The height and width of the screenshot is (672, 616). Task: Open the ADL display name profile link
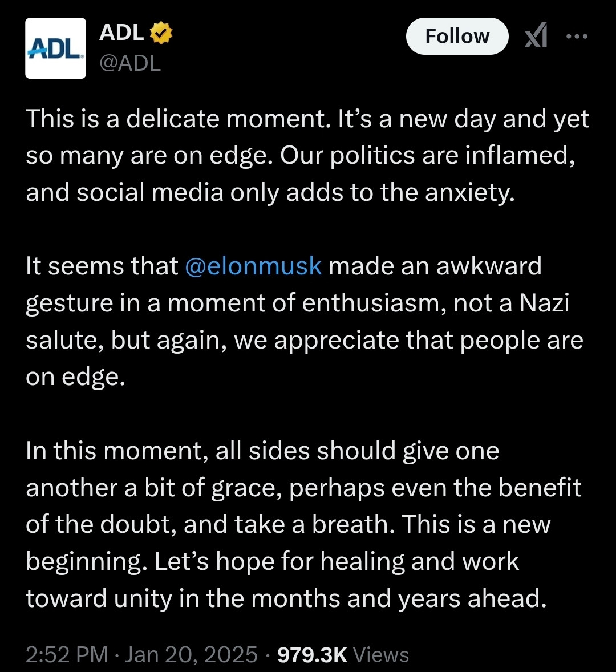pyautogui.click(x=121, y=33)
